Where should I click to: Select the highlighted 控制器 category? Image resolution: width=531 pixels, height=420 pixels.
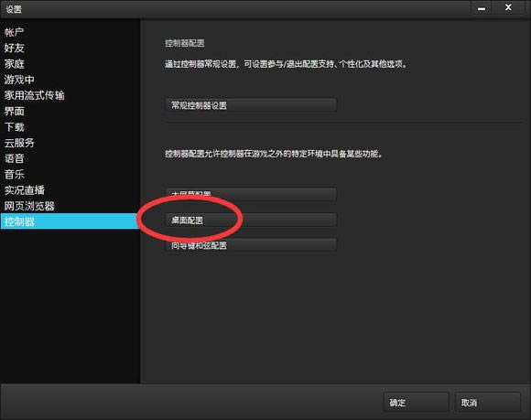click(70, 221)
